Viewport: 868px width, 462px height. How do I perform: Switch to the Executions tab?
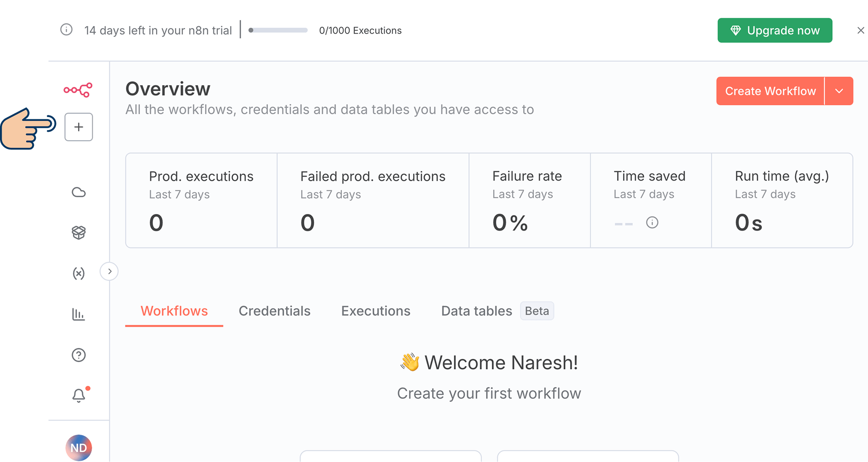[376, 311]
